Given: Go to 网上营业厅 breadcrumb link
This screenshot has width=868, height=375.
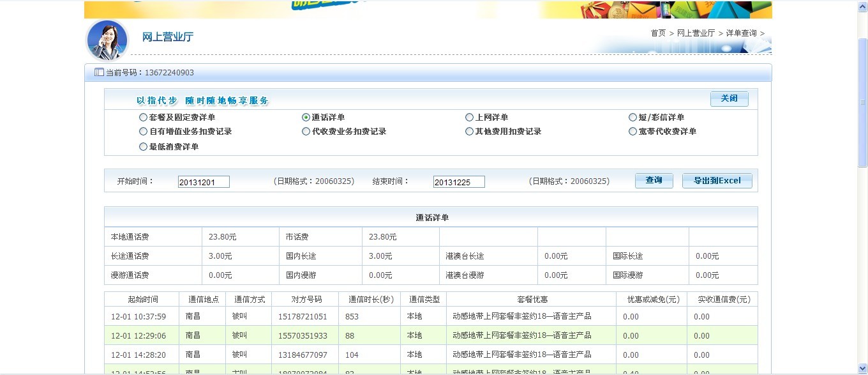Looking at the screenshot, I should coord(696,33).
